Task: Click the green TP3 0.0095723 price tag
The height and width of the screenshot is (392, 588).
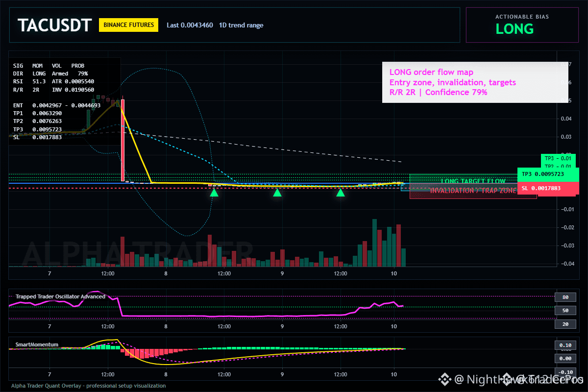Action: point(548,174)
